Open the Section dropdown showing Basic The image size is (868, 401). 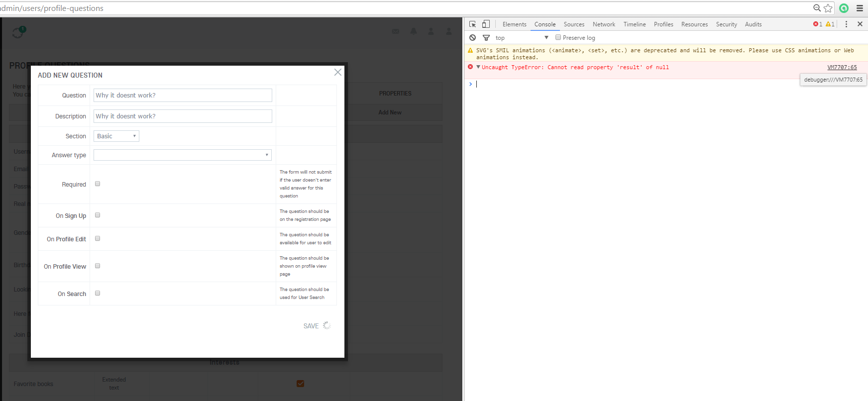point(116,136)
